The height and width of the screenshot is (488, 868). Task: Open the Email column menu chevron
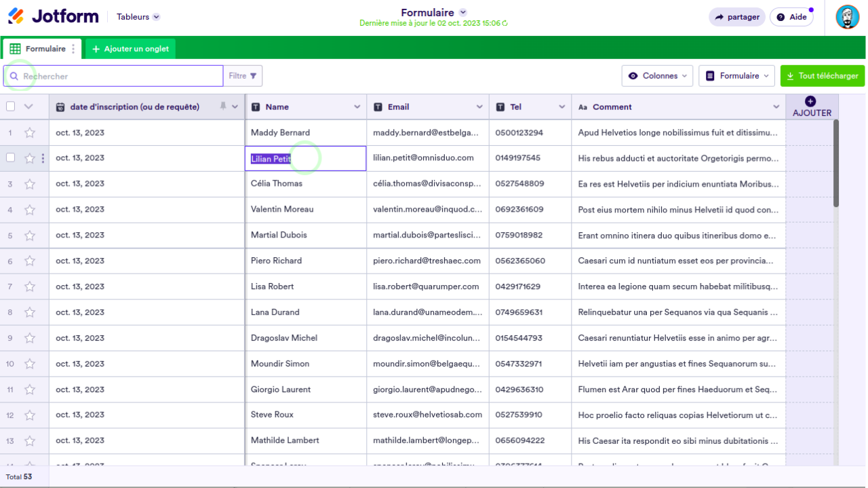pyautogui.click(x=479, y=107)
